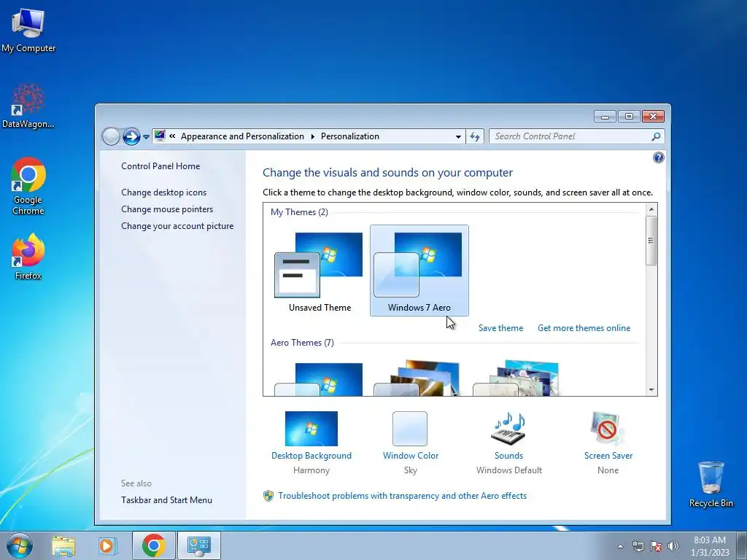Click the Windows Start button
Image resolution: width=747 pixels, height=560 pixels.
20,545
